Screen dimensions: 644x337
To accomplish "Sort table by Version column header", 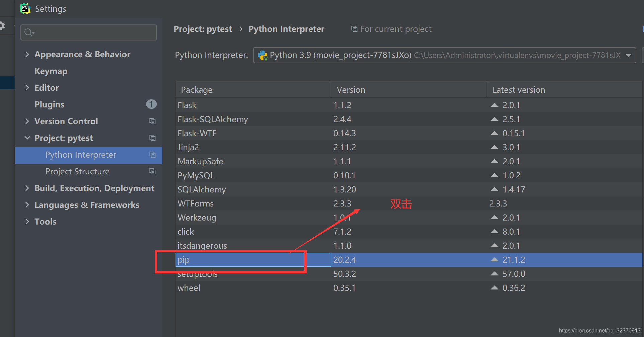I will click(409, 90).
